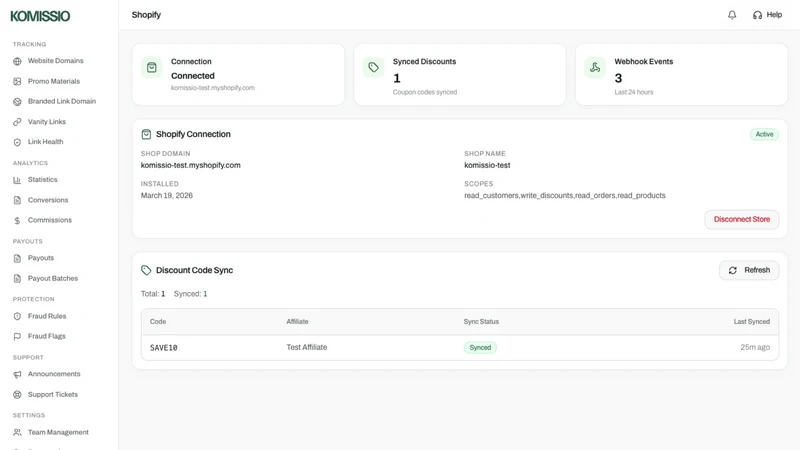
Task: Open Help from the top bar
Action: click(x=767, y=15)
